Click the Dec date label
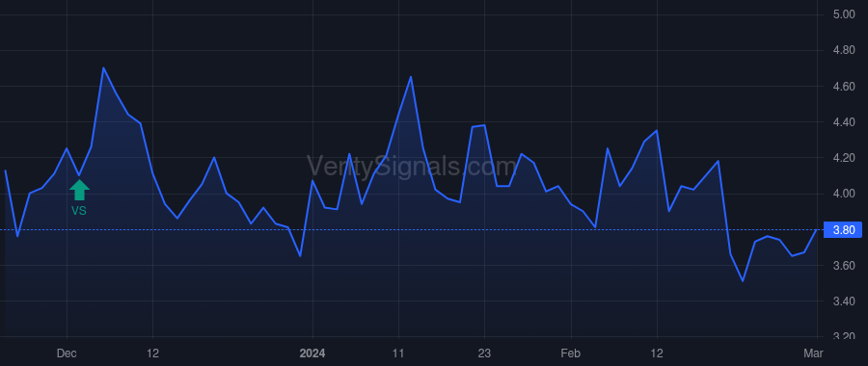Image resolution: width=868 pixels, height=366 pixels. [67, 353]
